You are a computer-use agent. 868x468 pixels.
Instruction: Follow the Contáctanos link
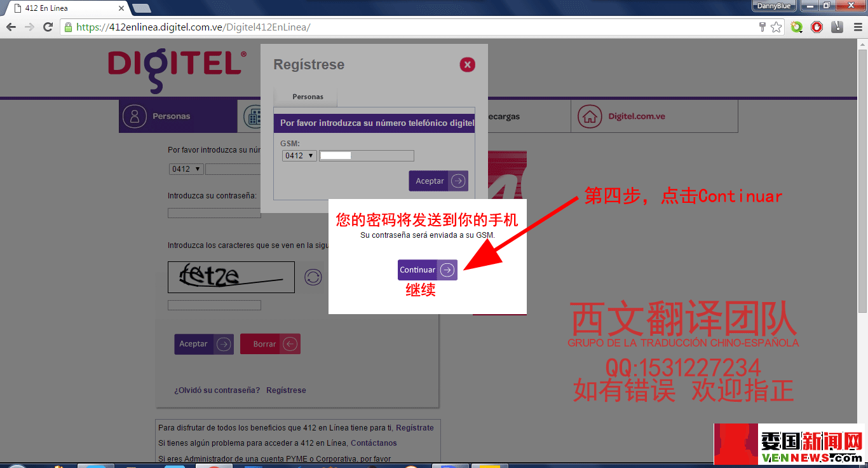374,443
